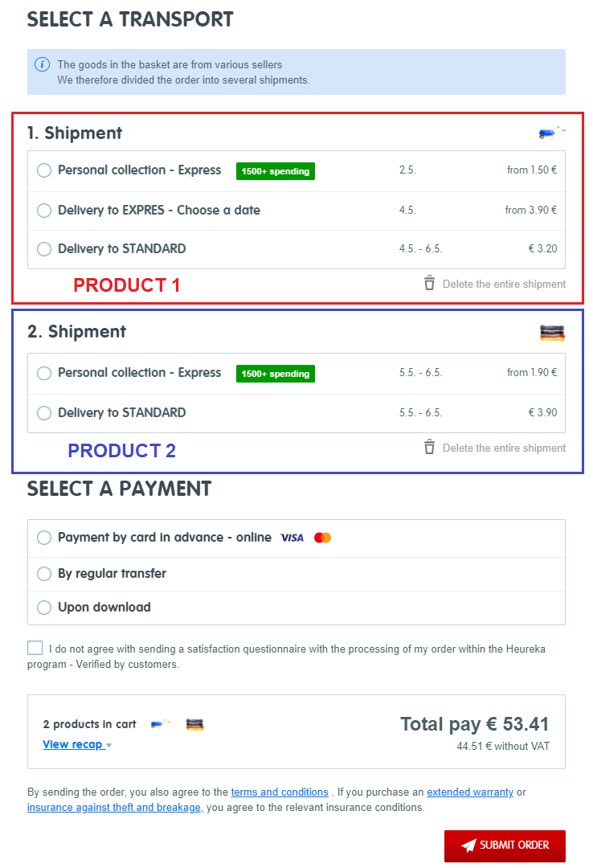Choose Delivery to STANDARD for Shipment 2
The image size is (593, 868).
pos(44,413)
